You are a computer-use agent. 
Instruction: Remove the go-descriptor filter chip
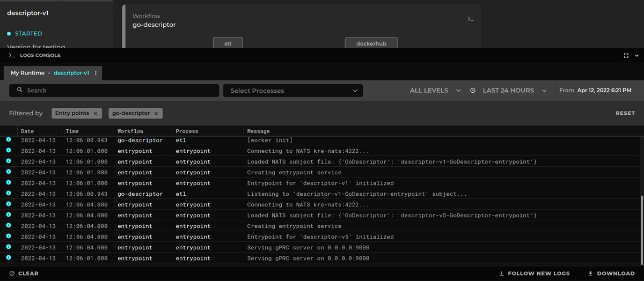click(156, 114)
